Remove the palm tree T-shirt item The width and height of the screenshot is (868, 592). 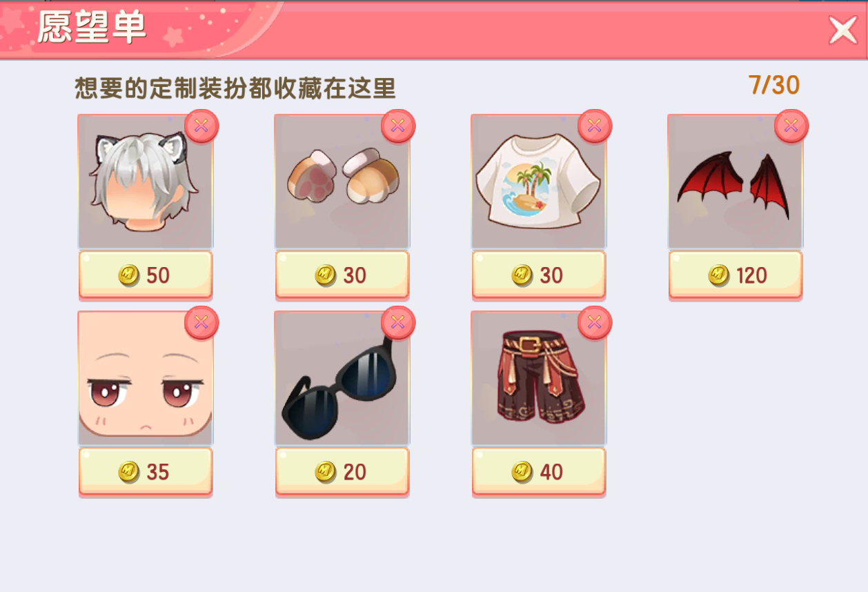[595, 126]
